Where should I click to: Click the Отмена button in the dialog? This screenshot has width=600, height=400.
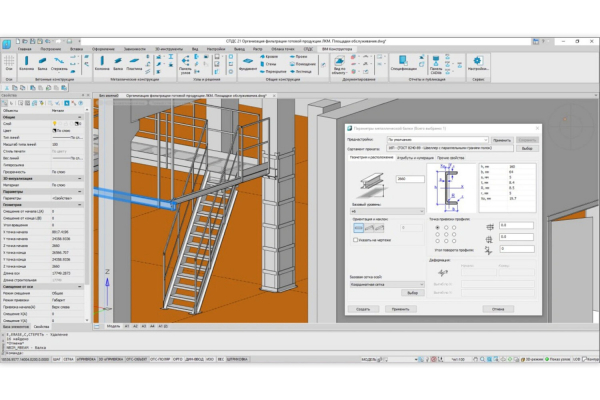[x=498, y=309]
